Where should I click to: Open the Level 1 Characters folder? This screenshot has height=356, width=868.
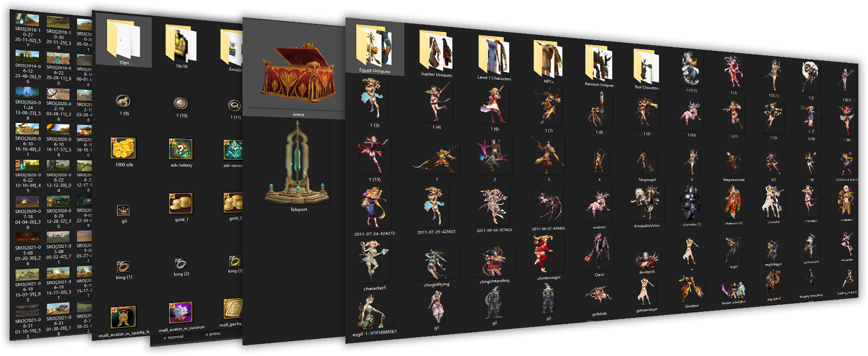(494, 56)
